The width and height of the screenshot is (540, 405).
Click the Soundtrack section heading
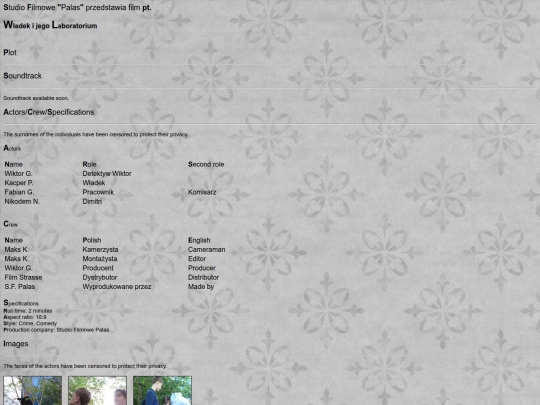tap(22, 76)
